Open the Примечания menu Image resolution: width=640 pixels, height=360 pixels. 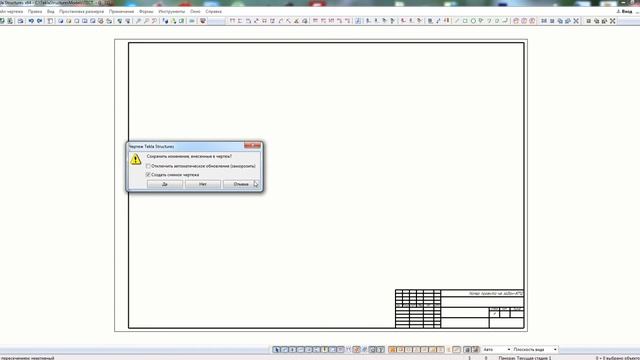coord(121,12)
